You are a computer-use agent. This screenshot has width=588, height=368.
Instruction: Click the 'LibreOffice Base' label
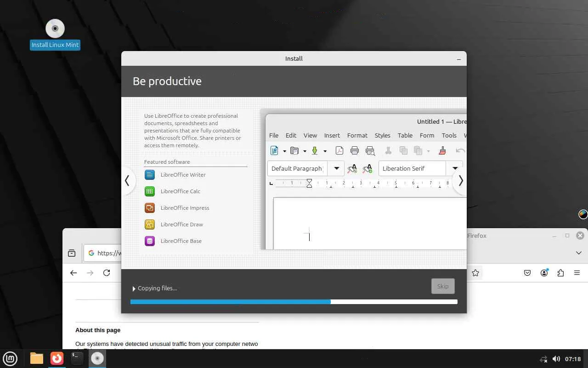pyautogui.click(x=181, y=241)
